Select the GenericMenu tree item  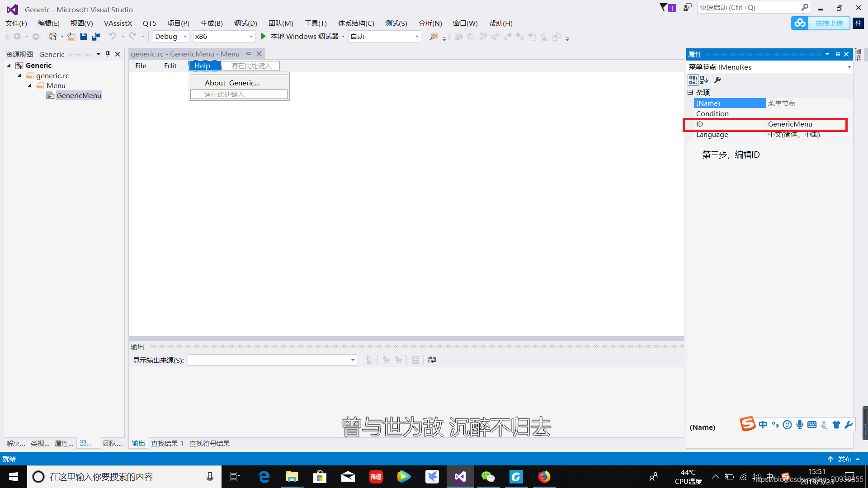click(79, 96)
